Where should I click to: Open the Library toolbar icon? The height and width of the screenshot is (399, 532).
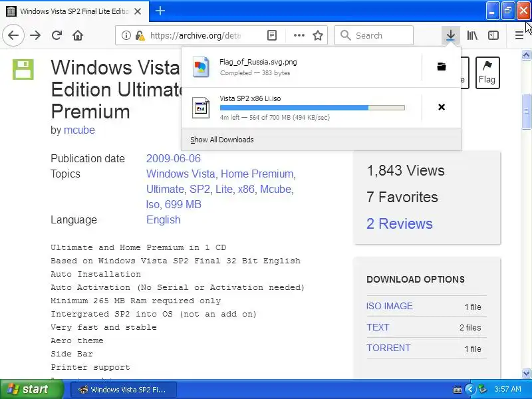click(x=472, y=35)
